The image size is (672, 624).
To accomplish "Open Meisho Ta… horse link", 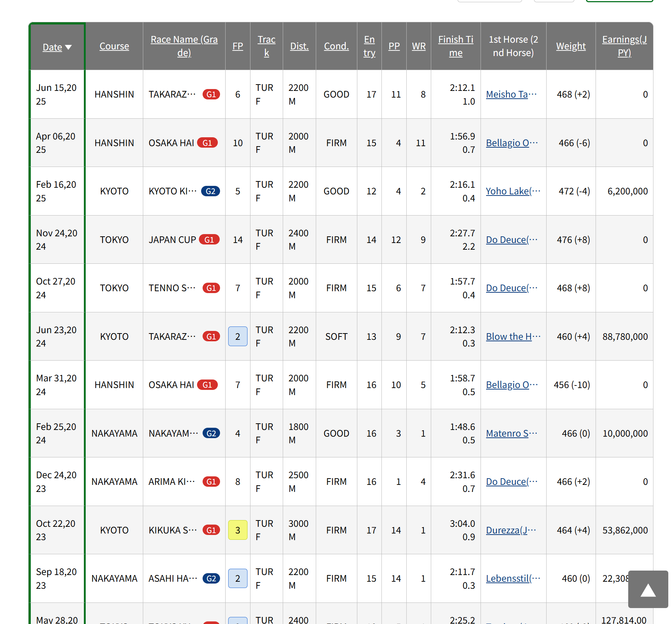I will coord(511,94).
